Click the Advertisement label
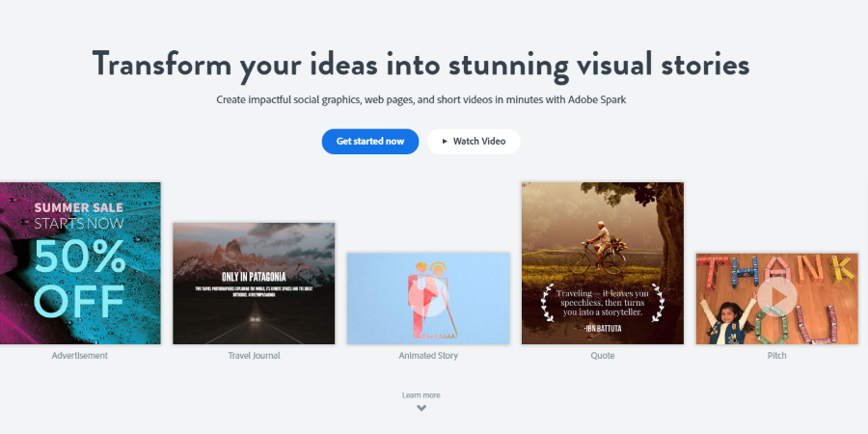The width and height of the screenshot is (868, 434). [x=80, y=356]
